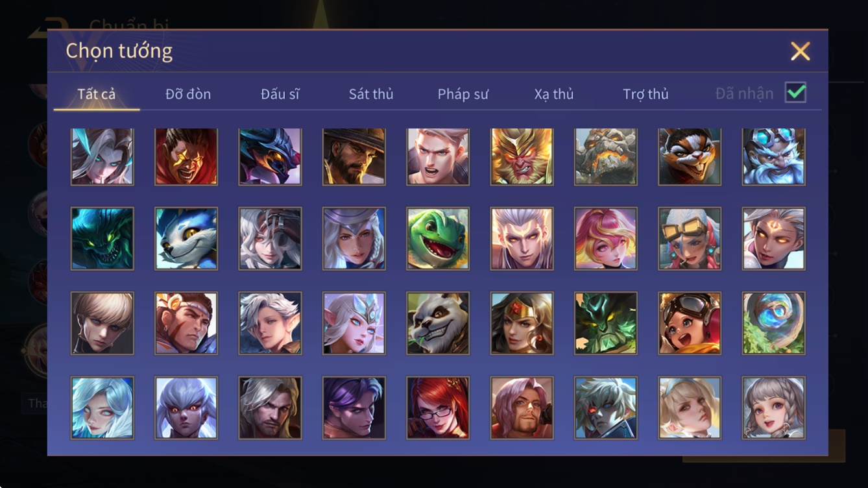Screen dimensions: 868x488
Task: Choose the red-haired hero with glasses
Action: [438, 408]
